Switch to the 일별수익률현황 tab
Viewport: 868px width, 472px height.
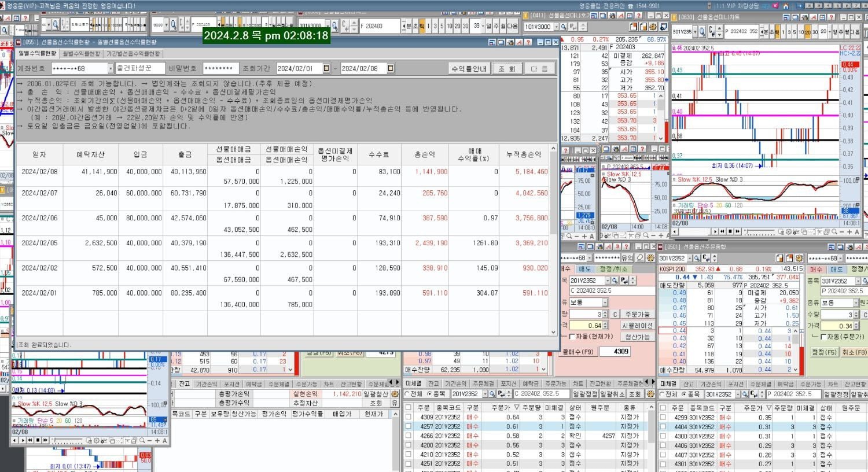pyautogui.click(x=38, y=53)
